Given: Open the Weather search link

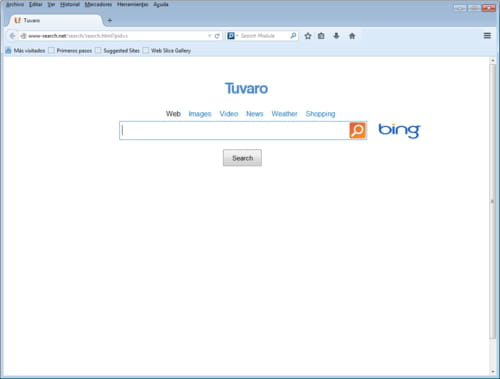Looking at the screenshot, I should pos(284,114).
